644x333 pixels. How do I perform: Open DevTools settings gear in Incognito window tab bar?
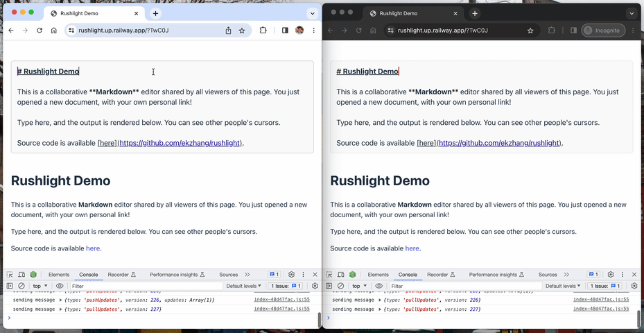(611, 275)
